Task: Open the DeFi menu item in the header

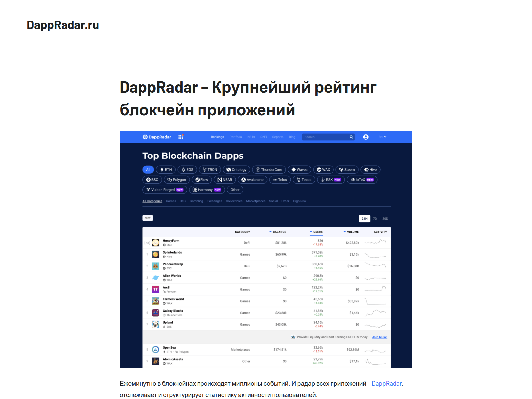Action: click(x=263, y=137)
